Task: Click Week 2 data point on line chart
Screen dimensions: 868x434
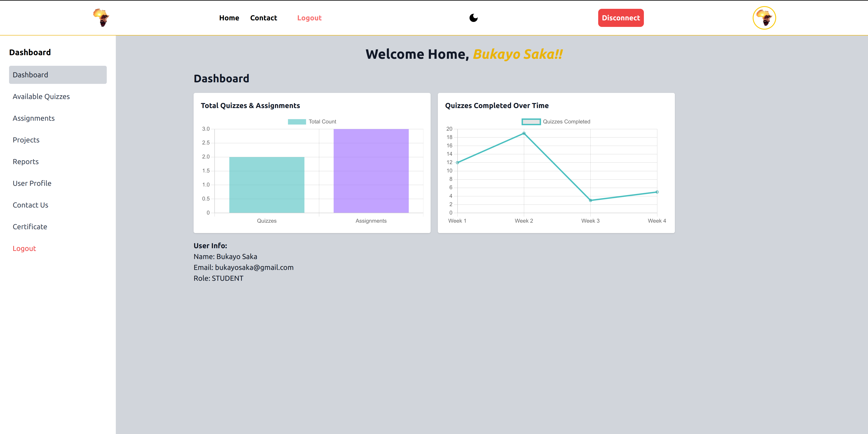Action: [x=524, y=133]
